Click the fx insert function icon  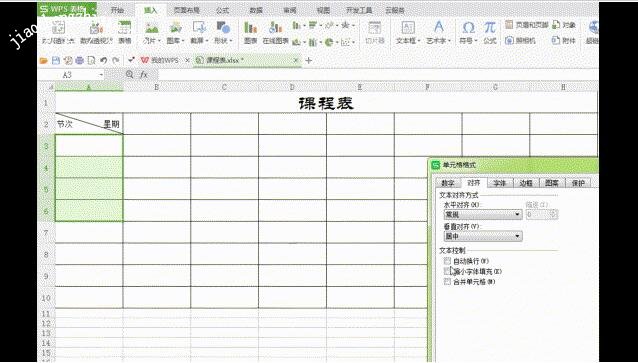click(144, 74)
